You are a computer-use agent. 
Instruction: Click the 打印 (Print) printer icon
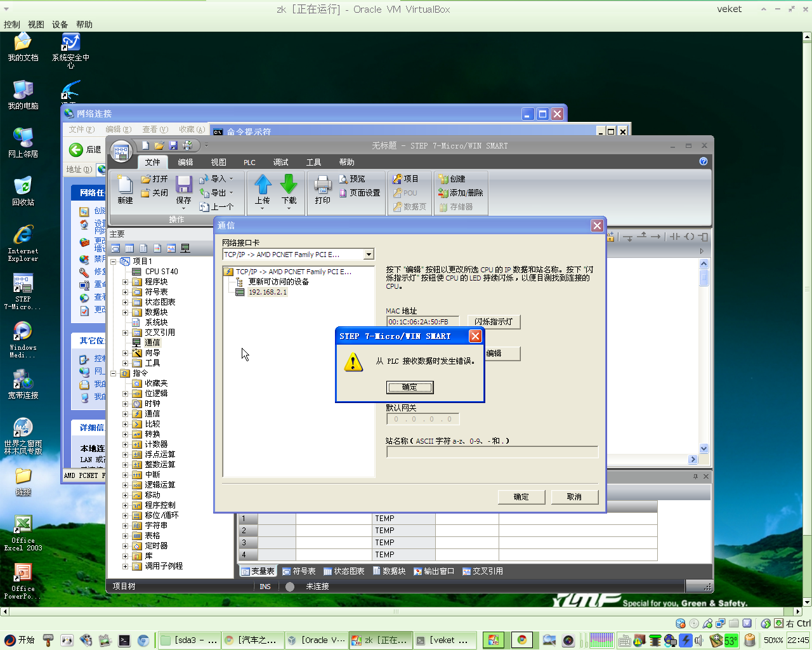(x=323, y=185)
